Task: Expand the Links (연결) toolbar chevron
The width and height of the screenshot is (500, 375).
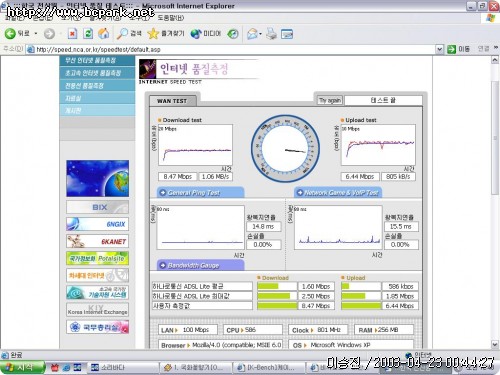Action: point(496,48)
